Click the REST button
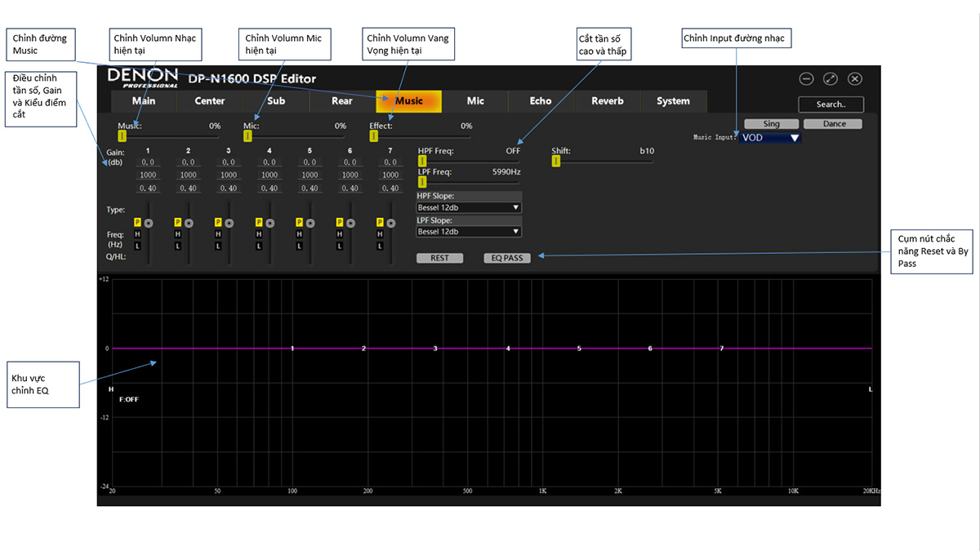 pyautogui.click(x=439, y=258)
